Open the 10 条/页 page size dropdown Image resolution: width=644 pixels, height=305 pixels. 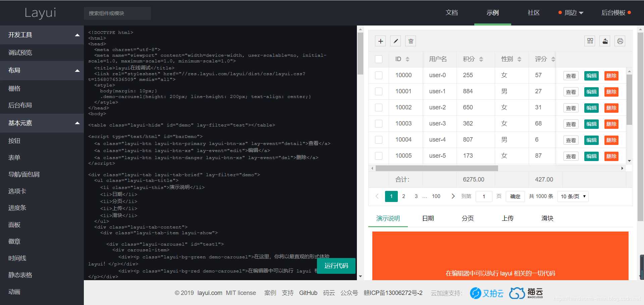pyautogui.click(x=573, y=197)
